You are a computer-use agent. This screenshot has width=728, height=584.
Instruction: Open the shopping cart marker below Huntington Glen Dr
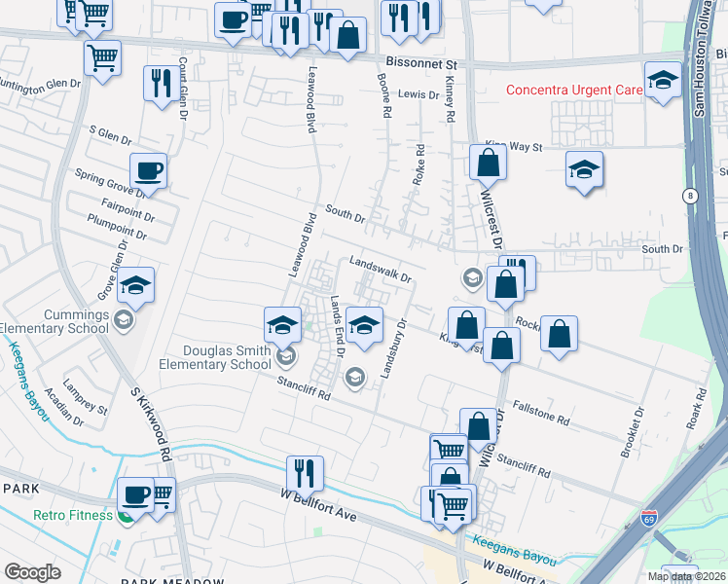tap(102, 59)
